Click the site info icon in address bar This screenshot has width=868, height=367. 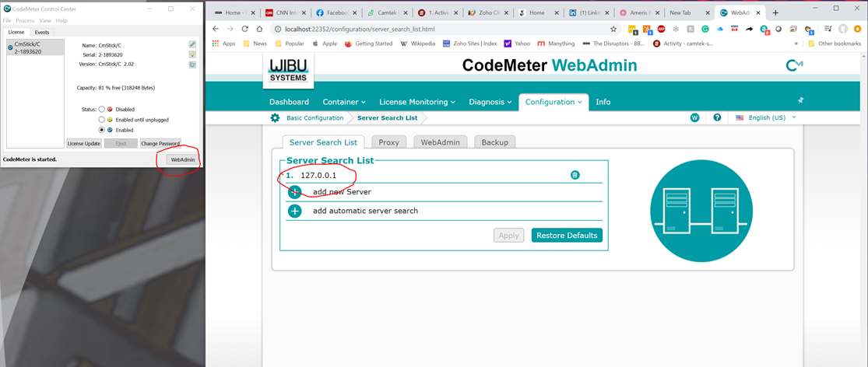[278, 29]
